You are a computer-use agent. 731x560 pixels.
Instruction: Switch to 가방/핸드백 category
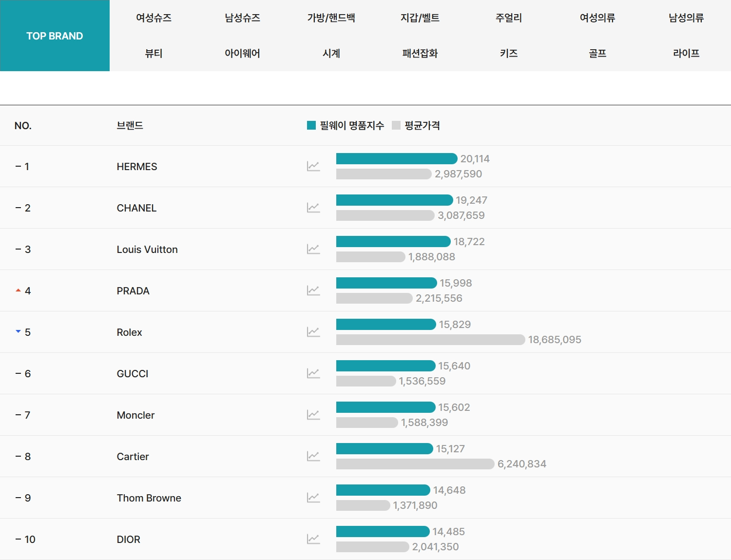tap(331, 18)
